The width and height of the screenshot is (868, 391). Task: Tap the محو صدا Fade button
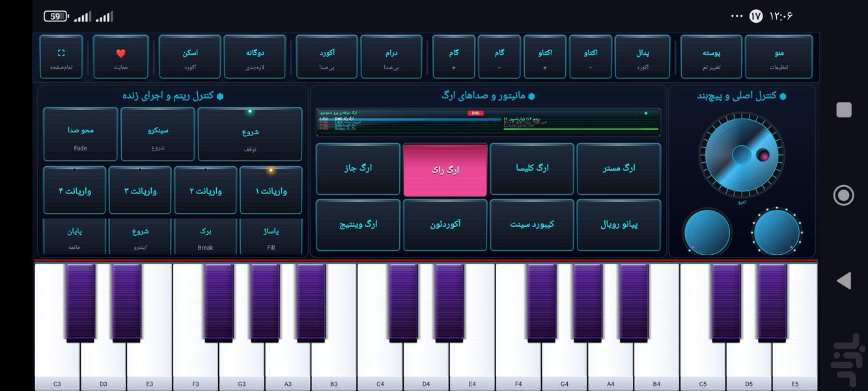(x=81, y=134)
